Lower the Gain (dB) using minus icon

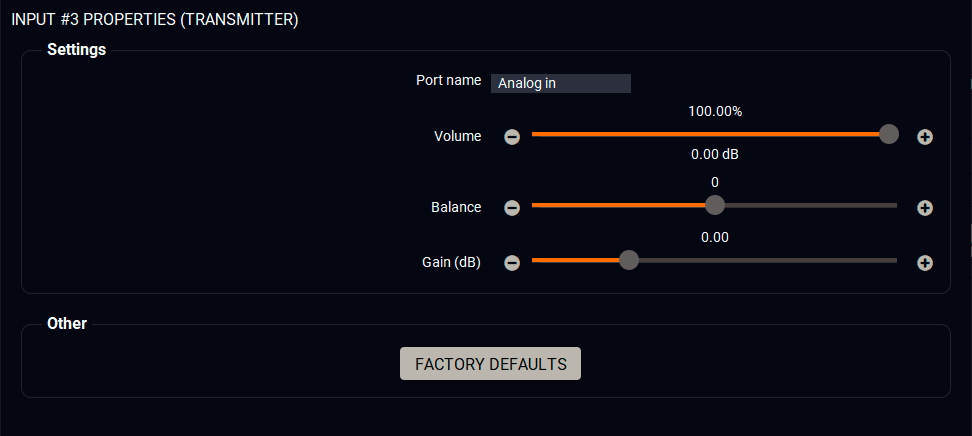coord(512,263)
